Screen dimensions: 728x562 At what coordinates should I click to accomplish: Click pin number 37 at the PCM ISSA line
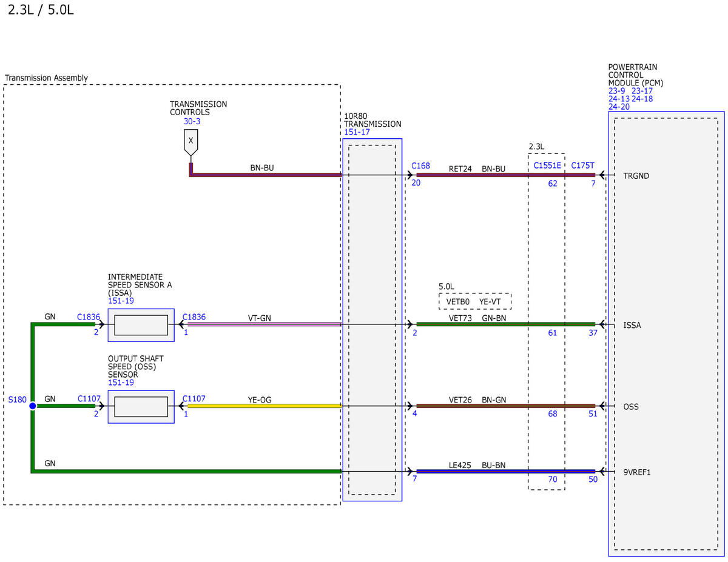click(x=593, y=332)
